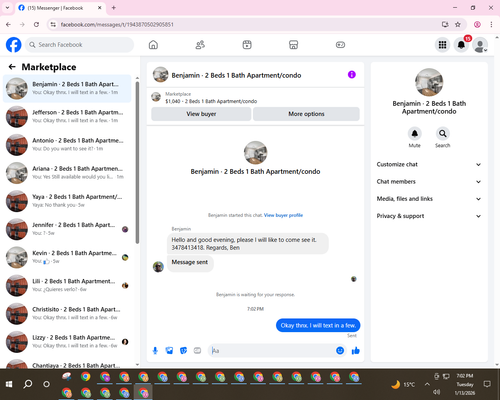This screenshot has height=400, width=500.
Task: Click the More options button
Action: point(306,114)
